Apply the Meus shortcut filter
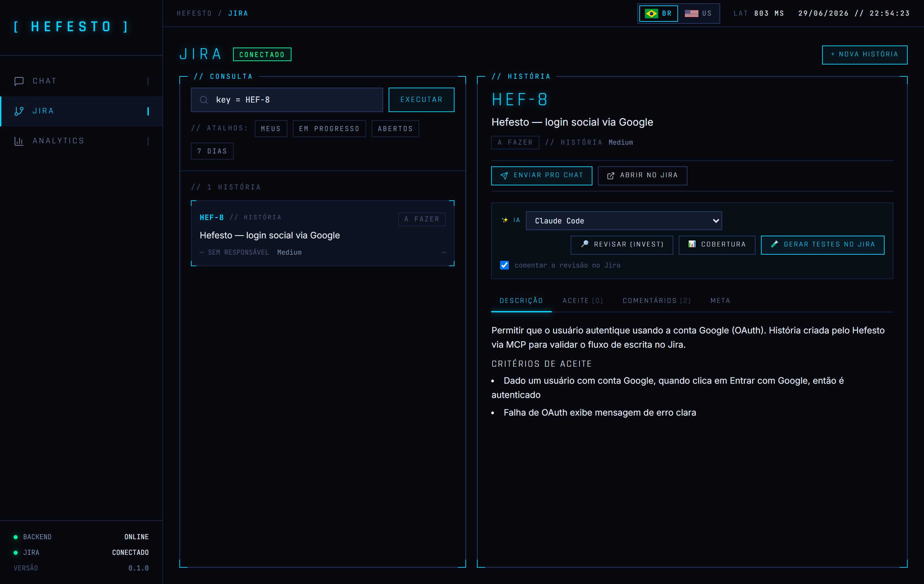 [x=271, y=129]
